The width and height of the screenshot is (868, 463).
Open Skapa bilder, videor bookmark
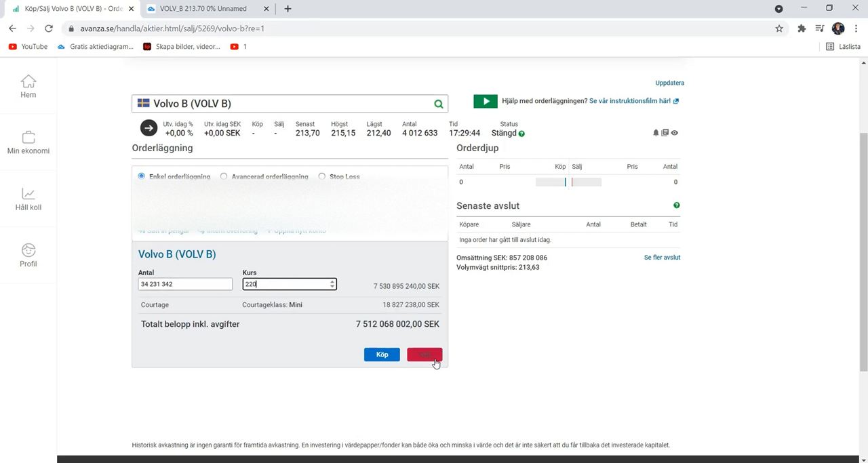182,47
